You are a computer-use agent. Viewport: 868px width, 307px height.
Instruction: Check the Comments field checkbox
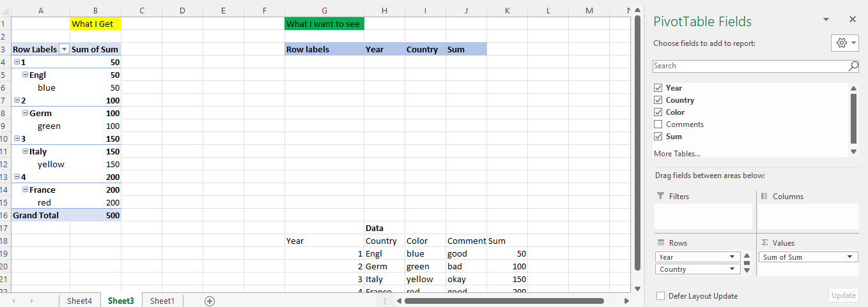click(658, 124)
